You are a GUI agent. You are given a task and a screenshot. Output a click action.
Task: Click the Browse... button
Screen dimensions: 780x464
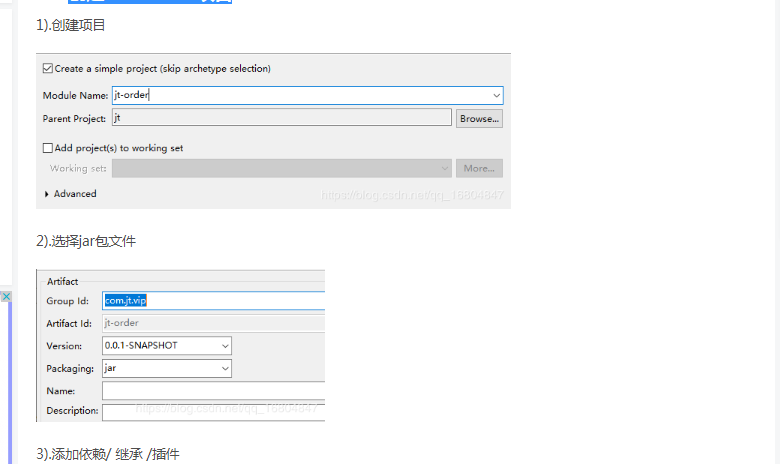(x=479, y=118)
